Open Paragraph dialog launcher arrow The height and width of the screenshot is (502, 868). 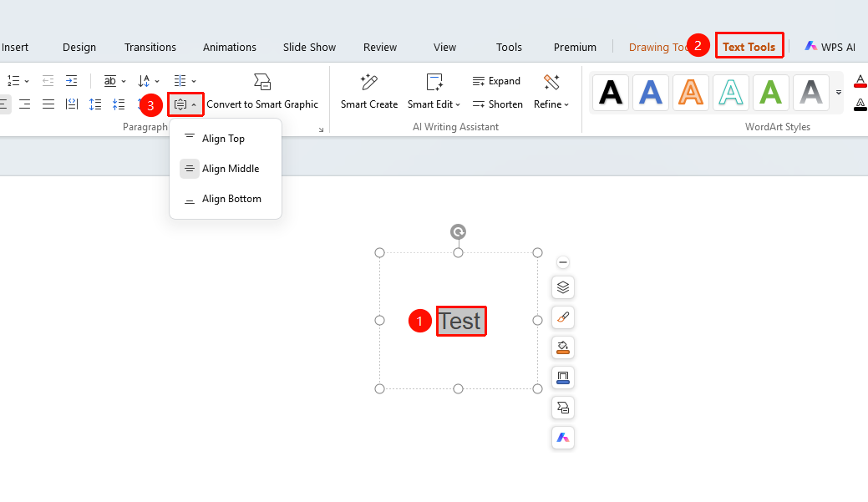tap(321, 129)
